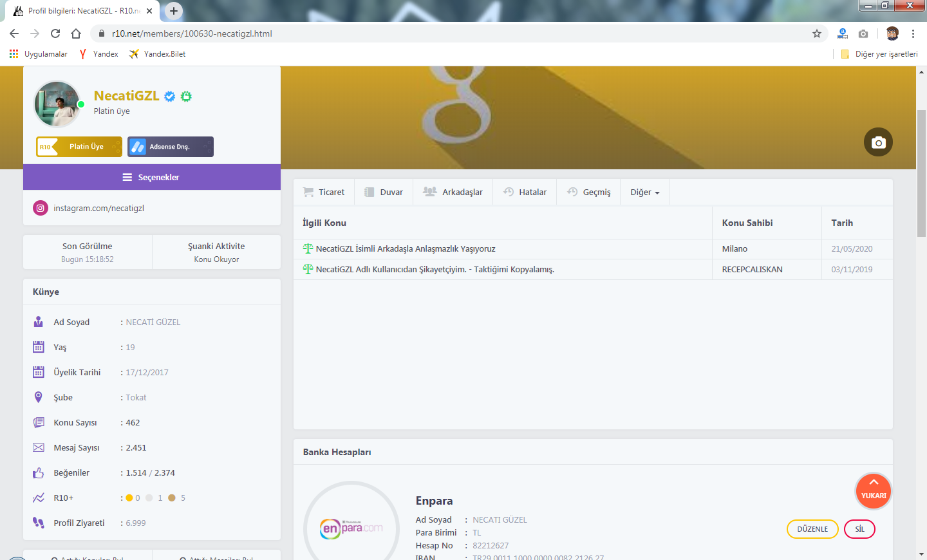Click the Konu Sayısı icon
This screenshot has width=927, height=560.
pos(39,422)
